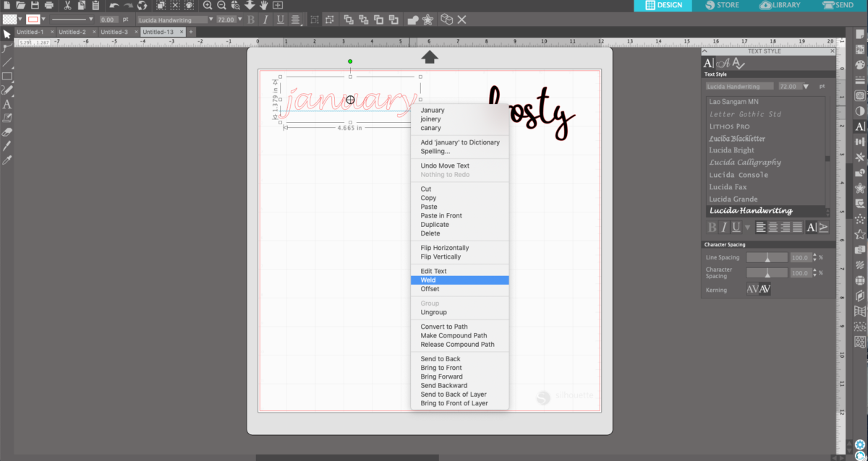Set right text alignment in panel
Image resolution: width=868 pixels, height=461 pixels.
tap(786, 227)
